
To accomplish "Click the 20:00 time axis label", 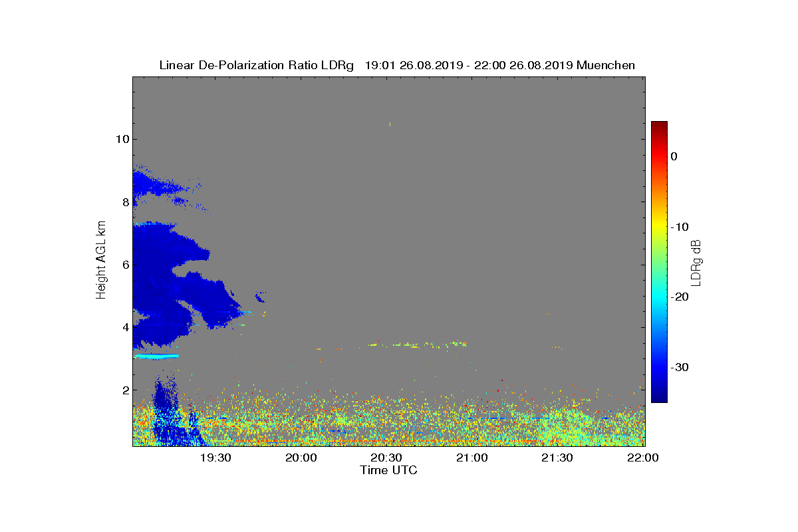I will click(x=301, y=458).
